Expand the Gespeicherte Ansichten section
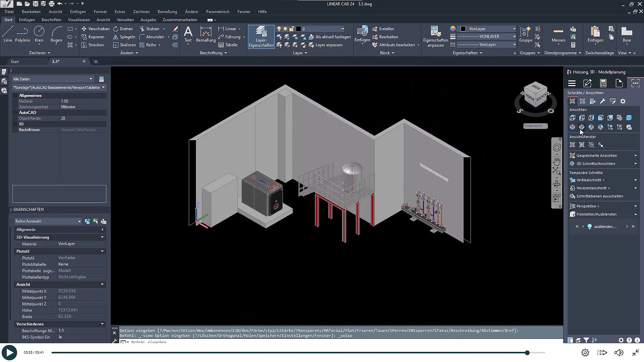This screenshot has height=362, width=644. pos(603,156)
